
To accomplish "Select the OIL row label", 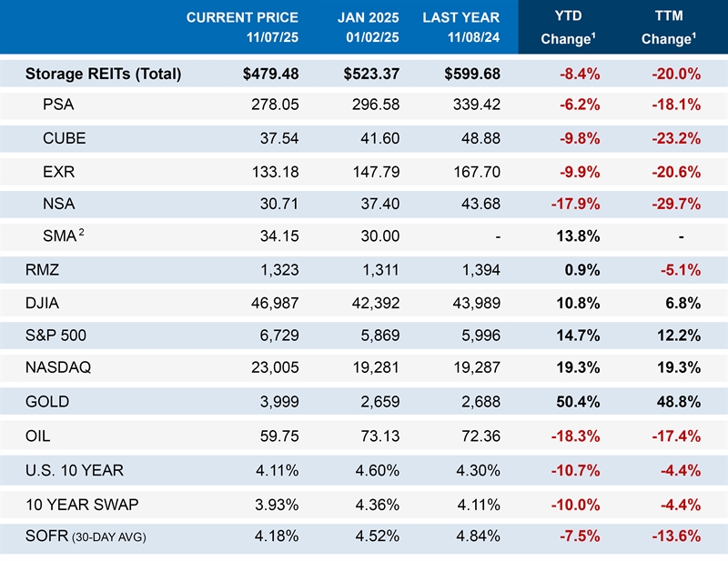I will click(x=38, y=436).
